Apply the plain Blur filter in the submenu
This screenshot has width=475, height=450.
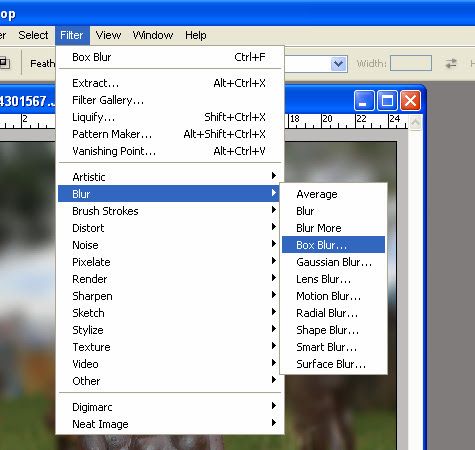(x=333, y=211)
